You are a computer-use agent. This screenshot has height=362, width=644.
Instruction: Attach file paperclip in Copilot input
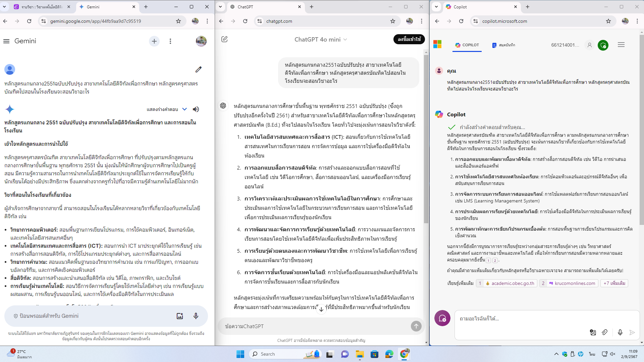tap(604, 332)
